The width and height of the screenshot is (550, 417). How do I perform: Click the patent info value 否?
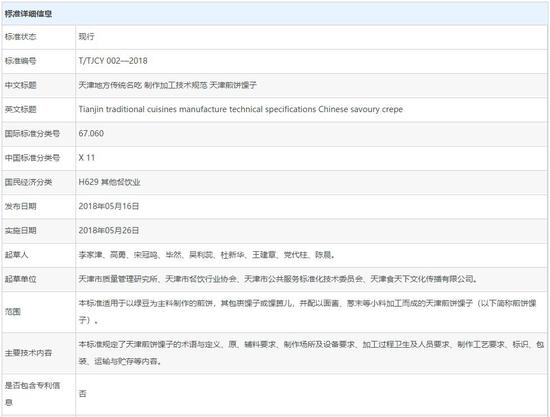pos(82,394)
